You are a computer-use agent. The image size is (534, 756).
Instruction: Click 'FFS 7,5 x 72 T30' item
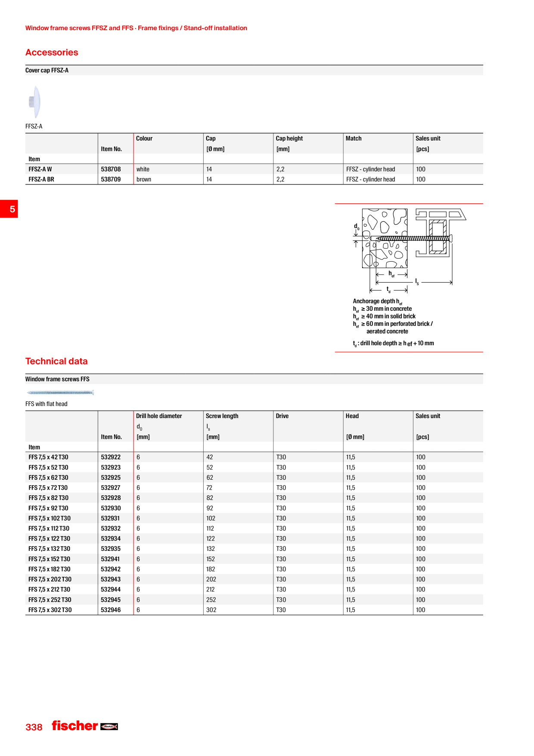pos(48,488)
